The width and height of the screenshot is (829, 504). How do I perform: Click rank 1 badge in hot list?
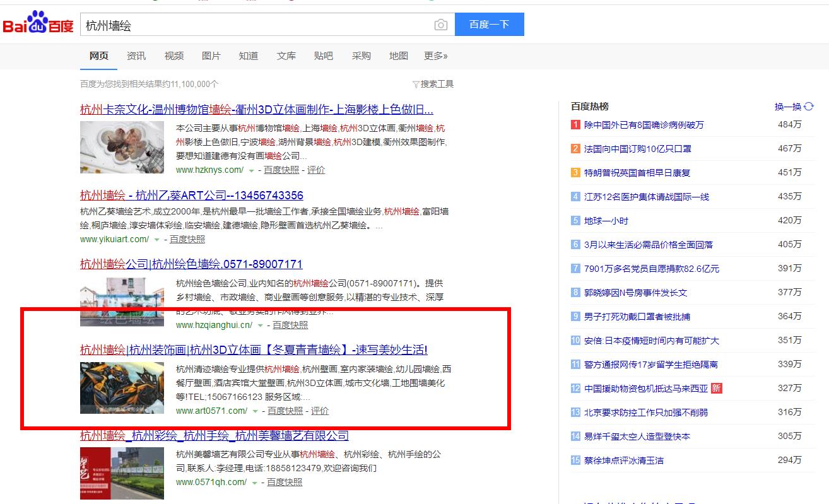575,125
